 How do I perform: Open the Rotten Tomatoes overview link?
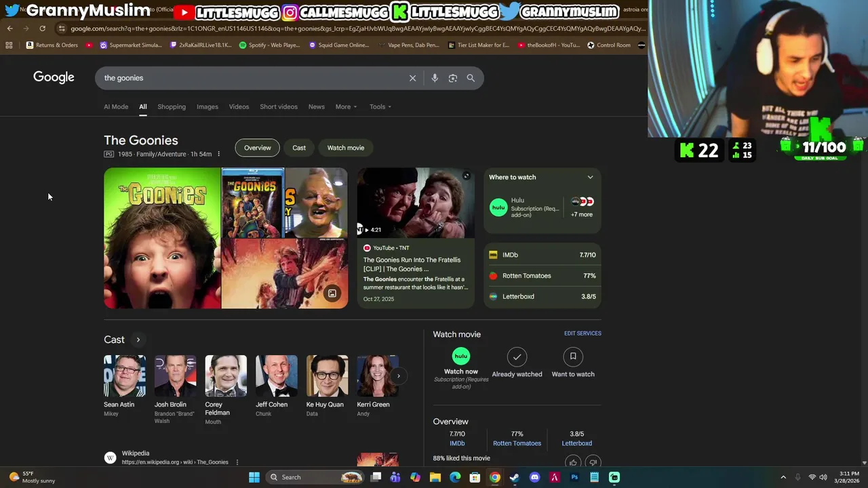517,443
